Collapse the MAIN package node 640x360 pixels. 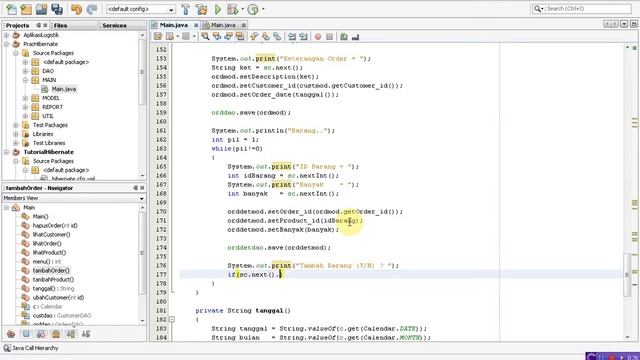pyautogui.click(x=25, y=80)
